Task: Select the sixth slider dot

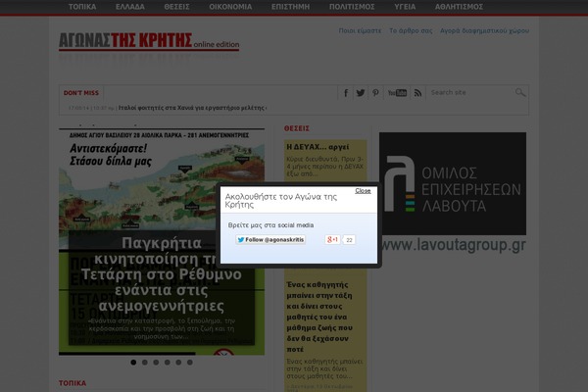Action: point(190,363)
